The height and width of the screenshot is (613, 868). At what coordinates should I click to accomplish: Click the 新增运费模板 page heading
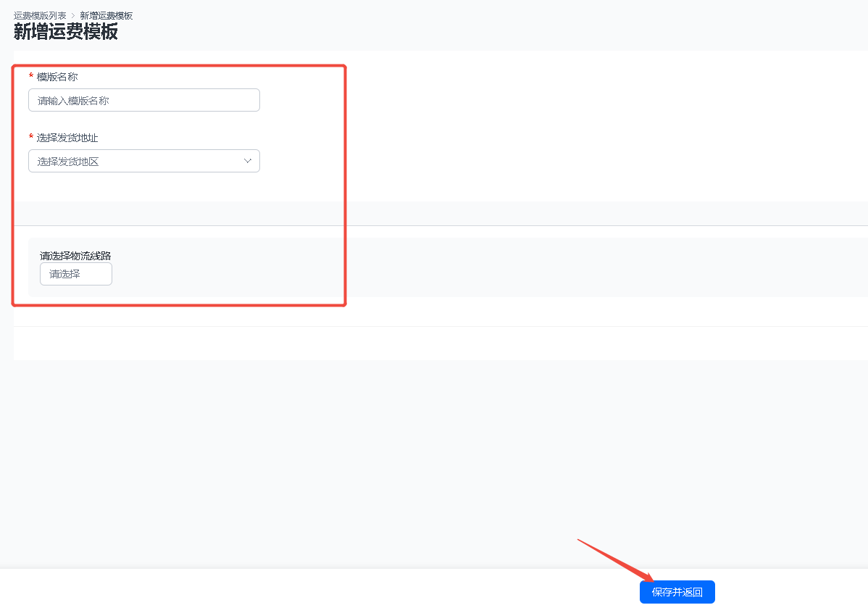pyautogui.click(x=65, y=32)
